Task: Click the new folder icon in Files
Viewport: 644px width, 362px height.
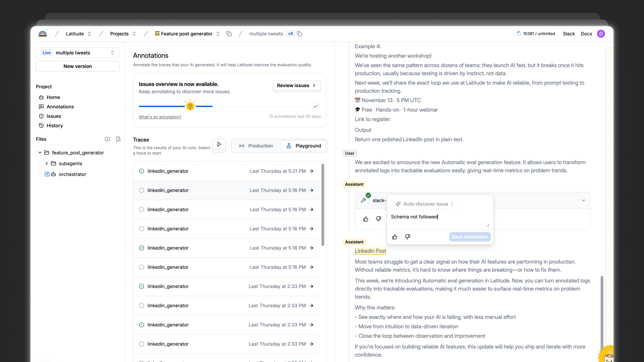Action: point(107,139)
